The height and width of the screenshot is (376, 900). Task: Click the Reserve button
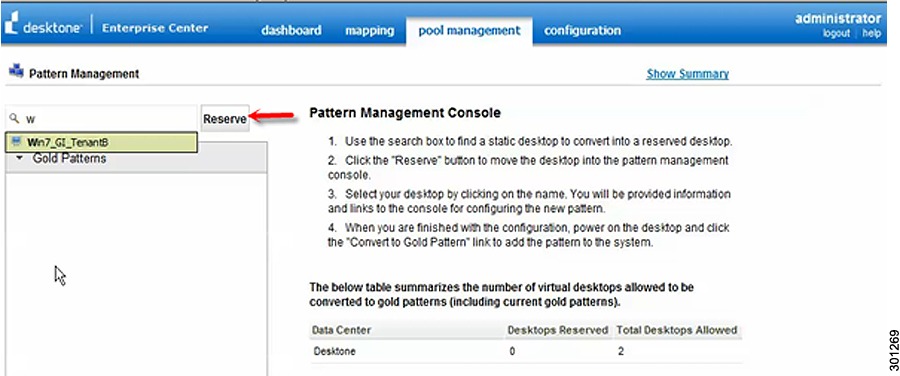point(224,118)
